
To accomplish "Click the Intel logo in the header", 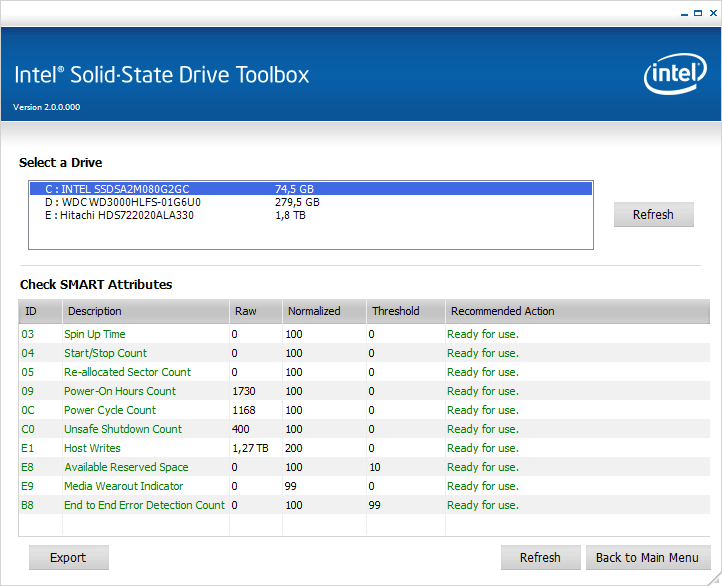I will tap(675, 74).
